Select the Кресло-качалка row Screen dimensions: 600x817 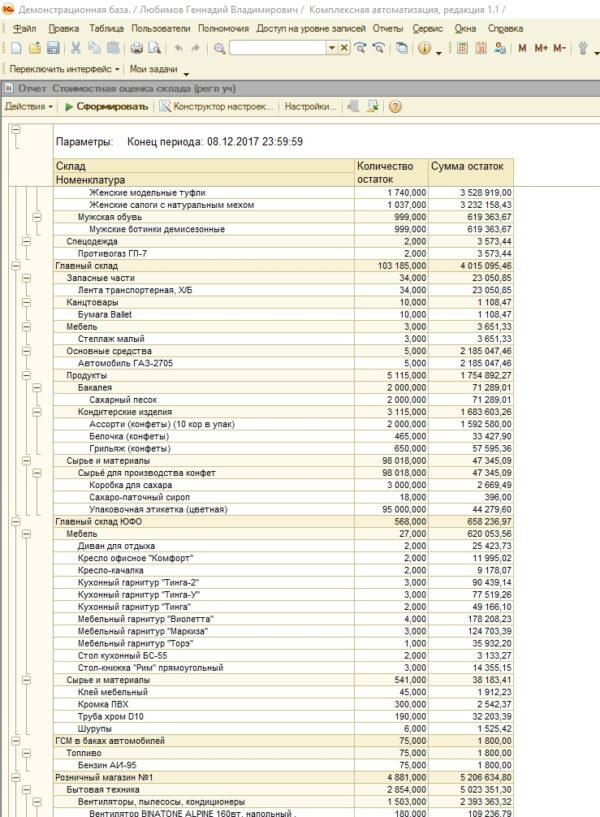click(x=283, y=571)
